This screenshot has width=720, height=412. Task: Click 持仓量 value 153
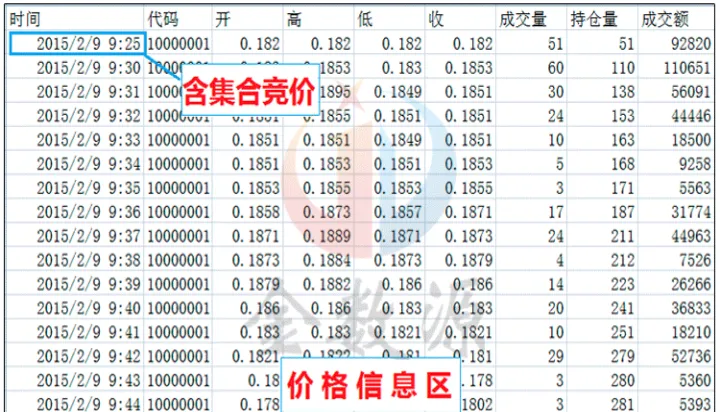[623, 116]
